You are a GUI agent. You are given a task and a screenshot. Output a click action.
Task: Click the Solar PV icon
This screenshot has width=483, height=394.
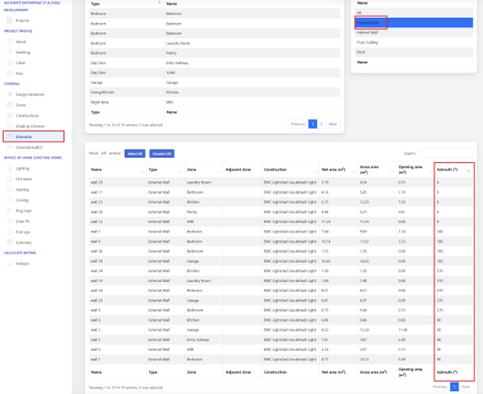[x=10, y=221]
